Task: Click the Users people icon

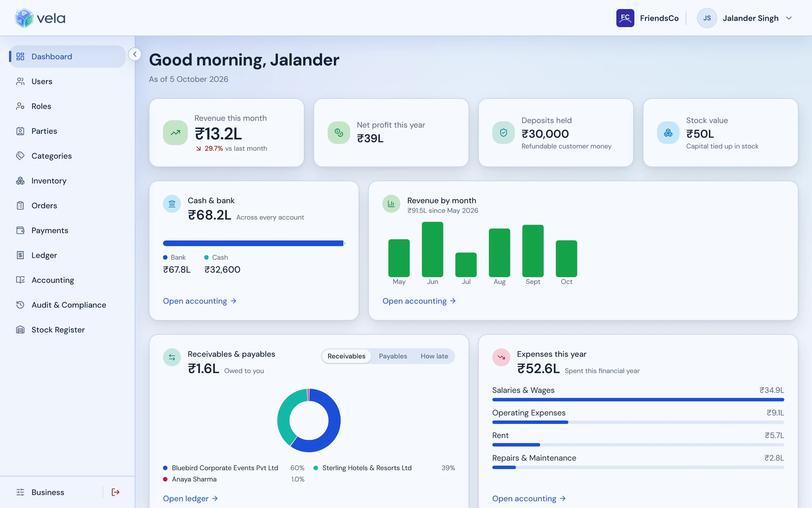Action: [x=20, y=81]
